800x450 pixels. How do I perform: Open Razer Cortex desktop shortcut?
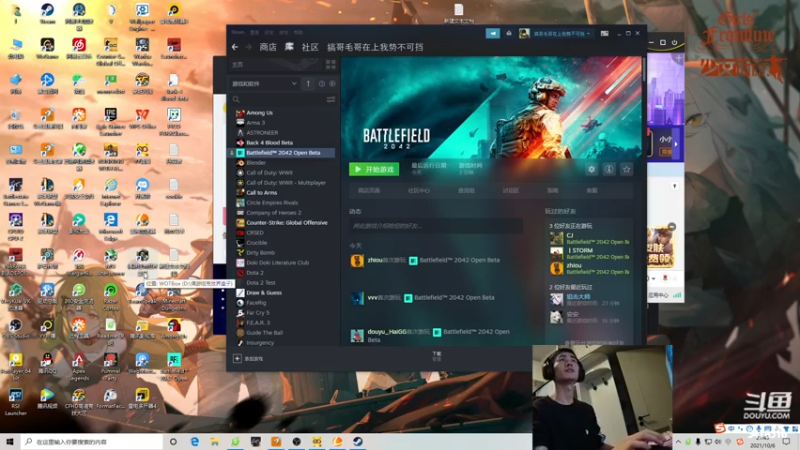click(110, 297)
